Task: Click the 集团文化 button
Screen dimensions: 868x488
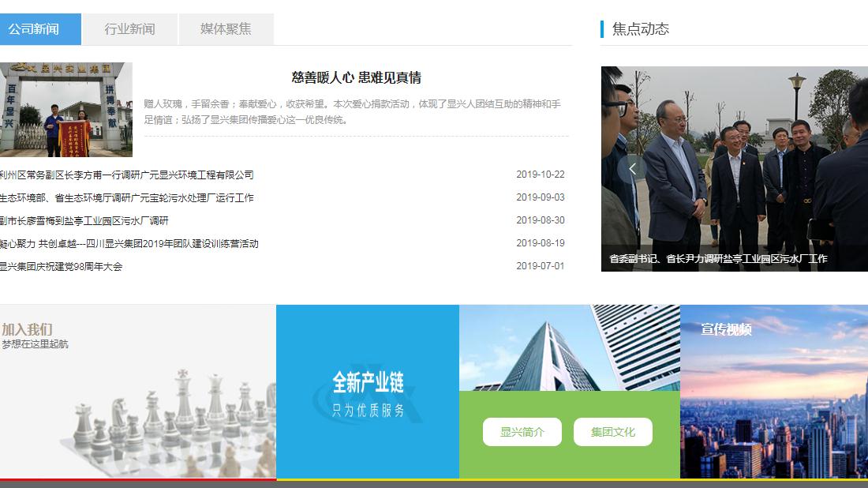Action: 613,432
